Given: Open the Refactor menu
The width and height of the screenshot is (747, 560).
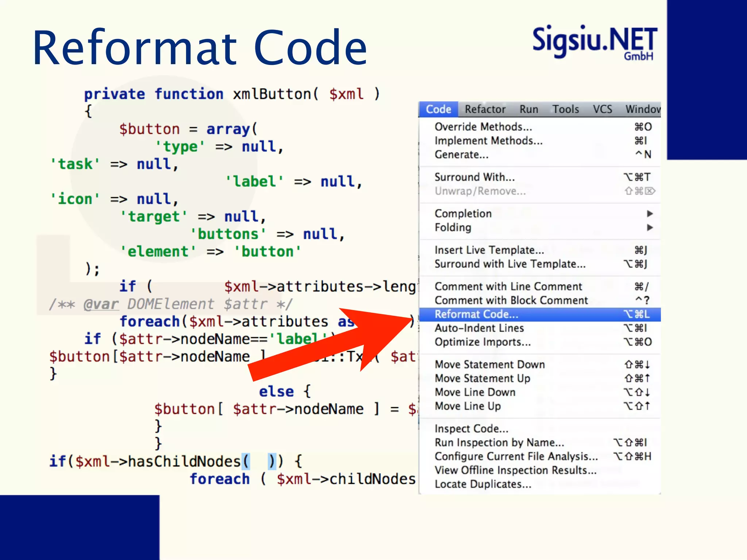Looking at the screenshot, I should [x=485, y=109].
